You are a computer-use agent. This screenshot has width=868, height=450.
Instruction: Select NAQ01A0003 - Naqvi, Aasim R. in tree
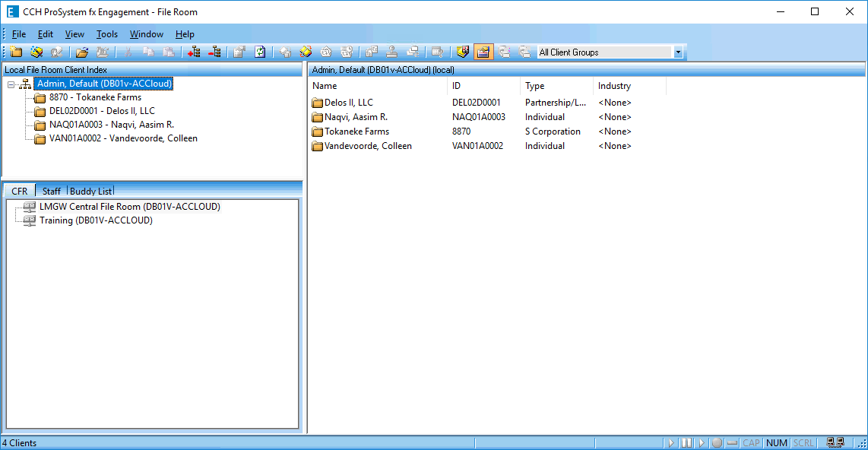tap(111, 125)
